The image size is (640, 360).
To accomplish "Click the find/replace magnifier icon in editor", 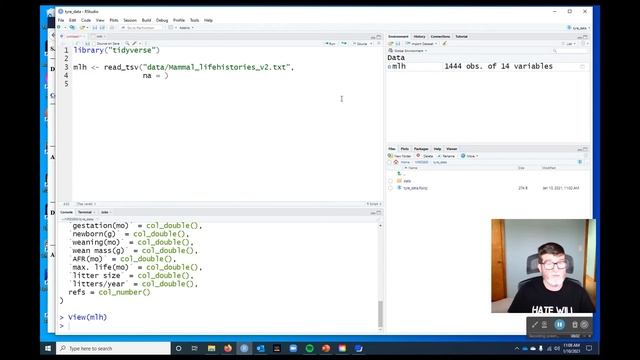I will pyautogui.click(x=127, y=43).
